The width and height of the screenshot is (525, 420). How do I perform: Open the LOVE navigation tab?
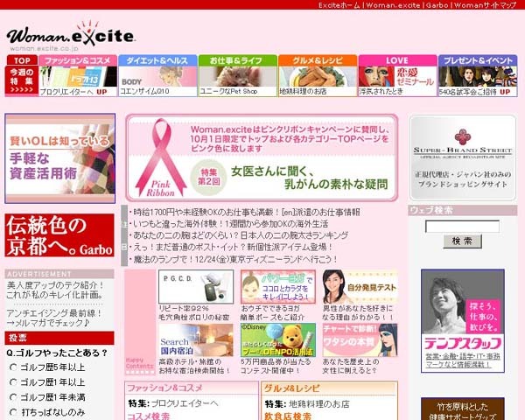click(x=397, y=60)
